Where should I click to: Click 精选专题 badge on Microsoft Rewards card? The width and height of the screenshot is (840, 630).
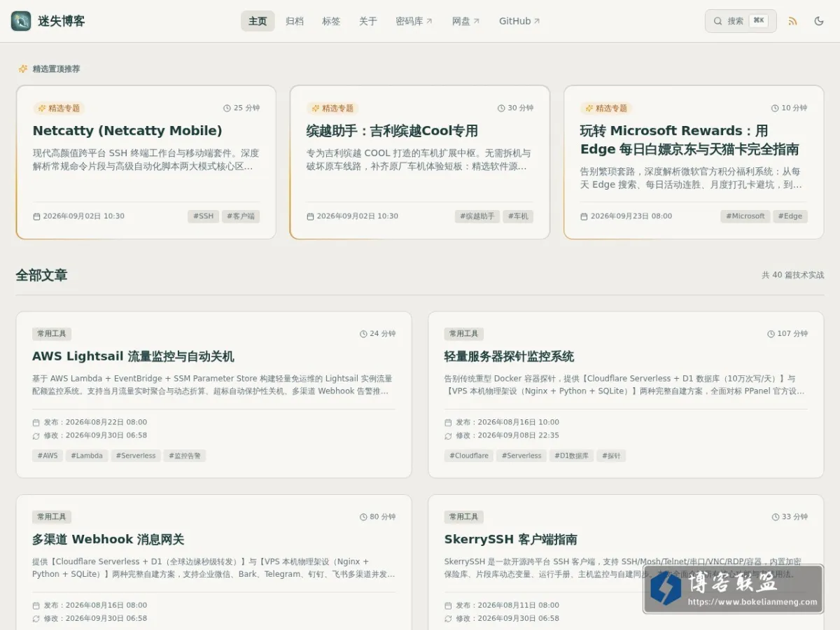click(606, 108)
